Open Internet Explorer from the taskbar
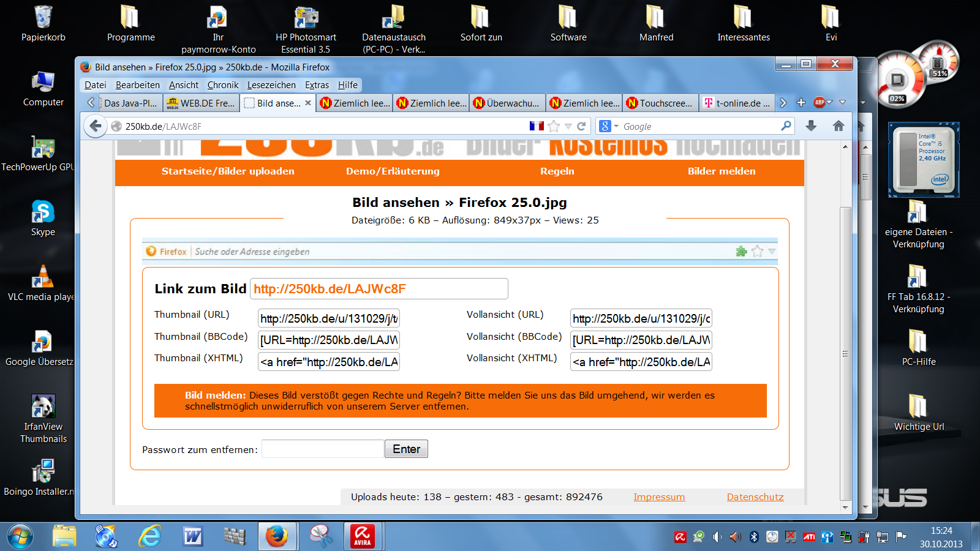Image resolution: width=980 pixels, height=551 pixels. coord(149,537)
